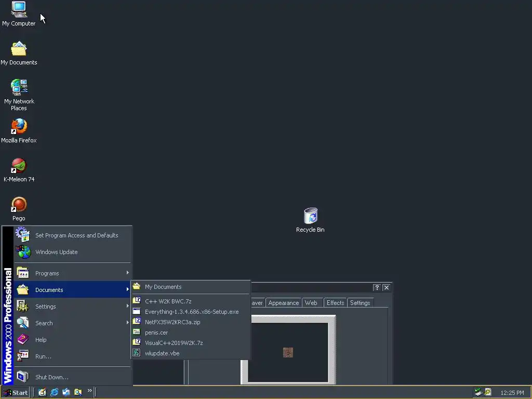Select the Pego desktop shortcut
The image size is (532, 399).
(19, 209)
